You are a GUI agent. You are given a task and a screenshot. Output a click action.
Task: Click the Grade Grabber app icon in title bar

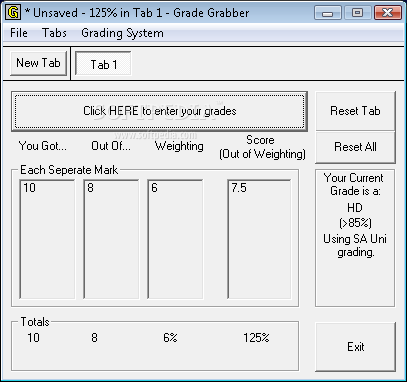[x=13, y=13]
